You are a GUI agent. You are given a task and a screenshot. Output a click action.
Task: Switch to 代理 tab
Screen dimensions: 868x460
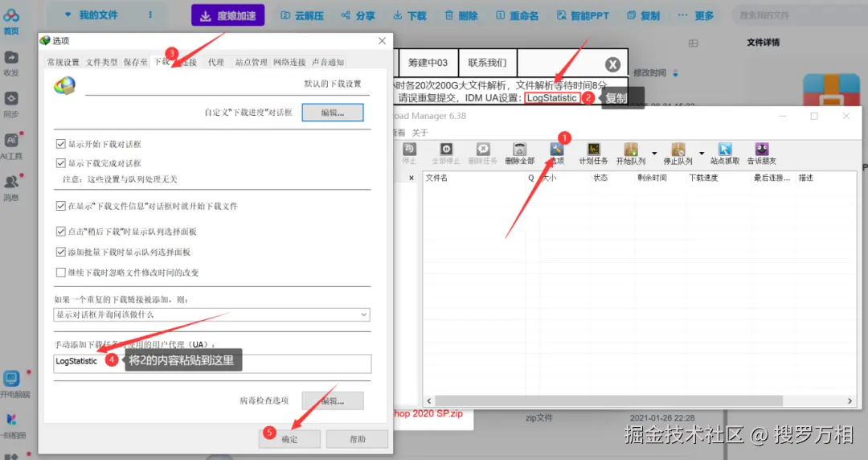click(216, 62)
